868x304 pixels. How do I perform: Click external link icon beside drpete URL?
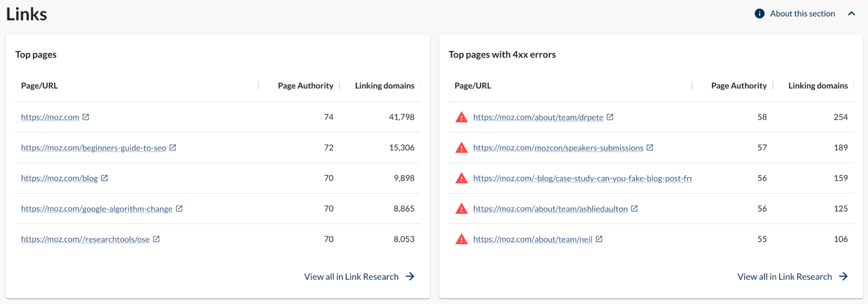pyautogui.click(x=610, y=117)
